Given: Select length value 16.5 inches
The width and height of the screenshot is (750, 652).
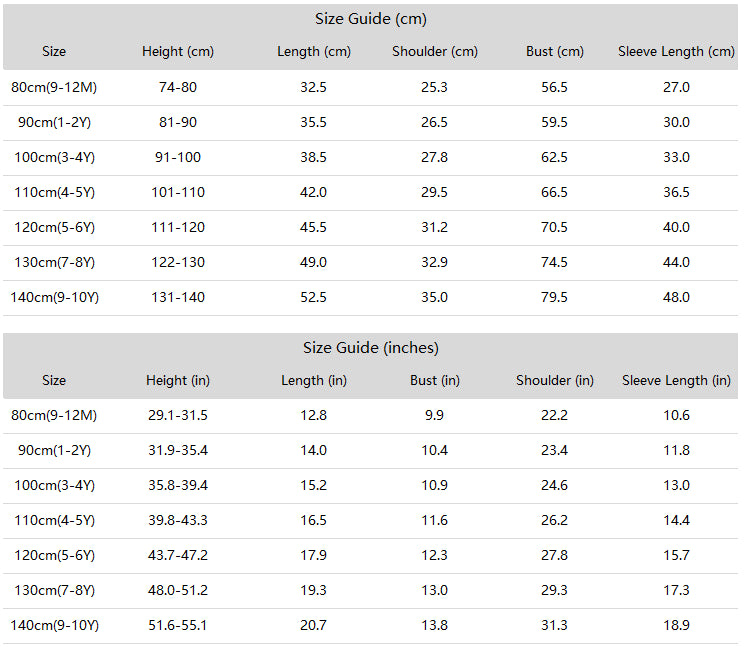Looking at the screenshot, I should pyautogui.click(x=313, y=520).
